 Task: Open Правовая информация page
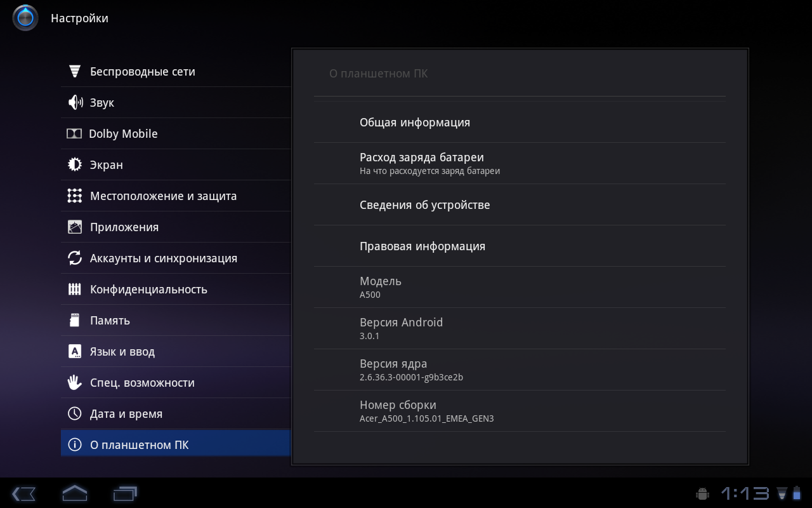point(422,246)
